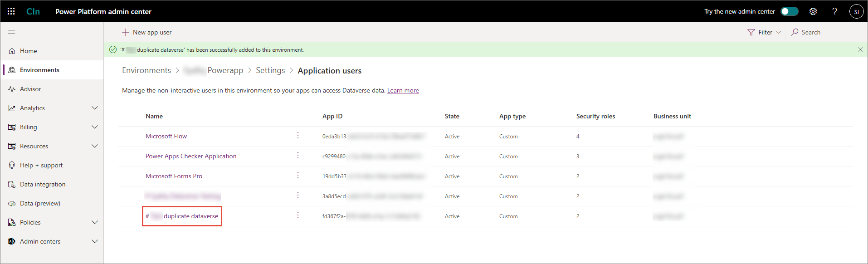Sort by the App ID column header

click(x=332, y=116)
